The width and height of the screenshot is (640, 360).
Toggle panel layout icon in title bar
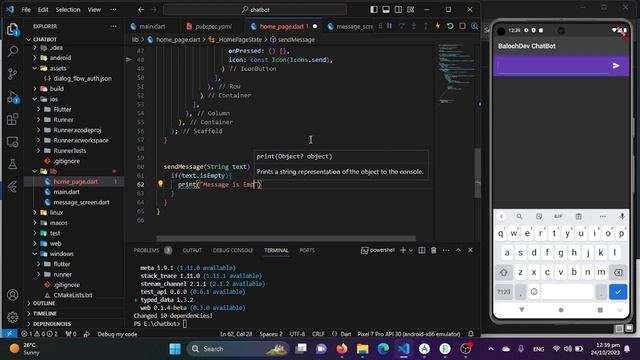click(x=386, y=9)
